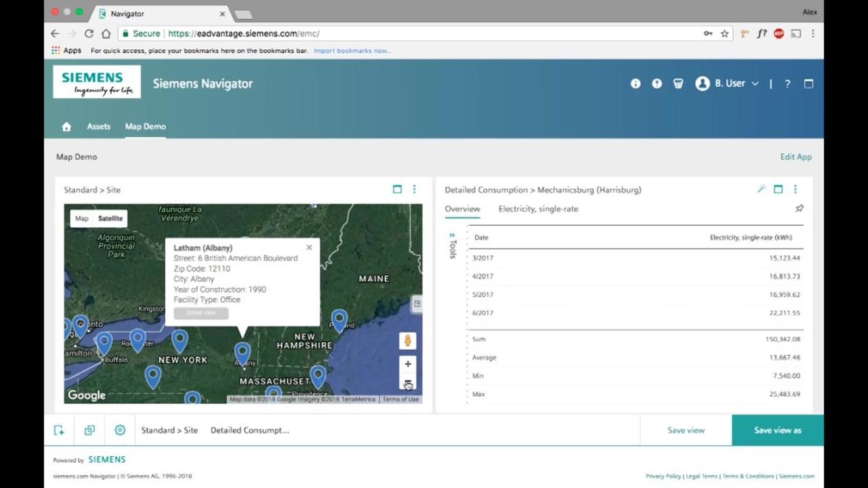The width and height of the screenshot is (868, 488).
Task: Click the add new view icon
Action: coord(59,430)
